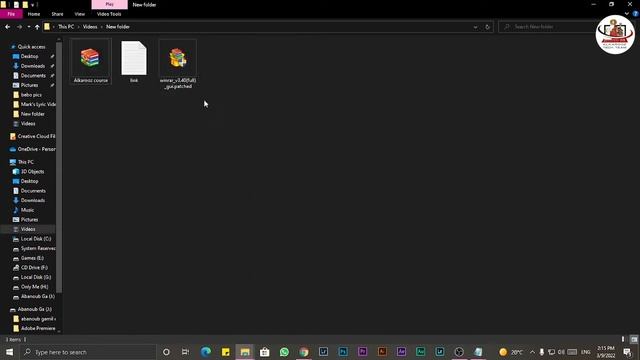Open the View ribbon tab
The height and width of the screenshot is (360, 640).
click(x=80, y=14)
